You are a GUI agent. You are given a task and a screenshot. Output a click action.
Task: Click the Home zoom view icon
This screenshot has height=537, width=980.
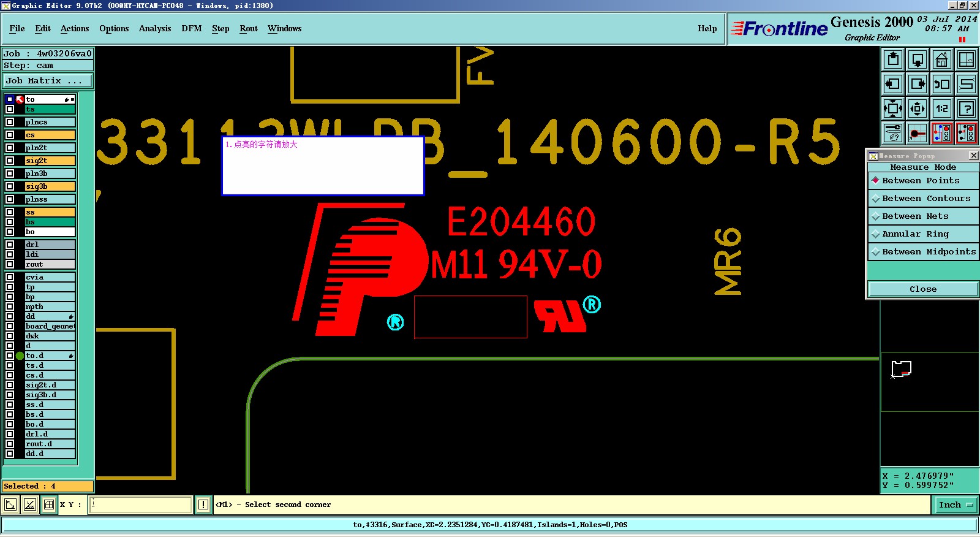pos(942,59)
